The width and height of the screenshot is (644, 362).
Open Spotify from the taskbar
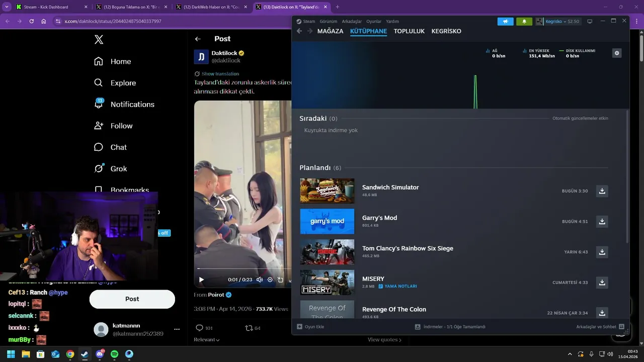click(x=114, y=354)
